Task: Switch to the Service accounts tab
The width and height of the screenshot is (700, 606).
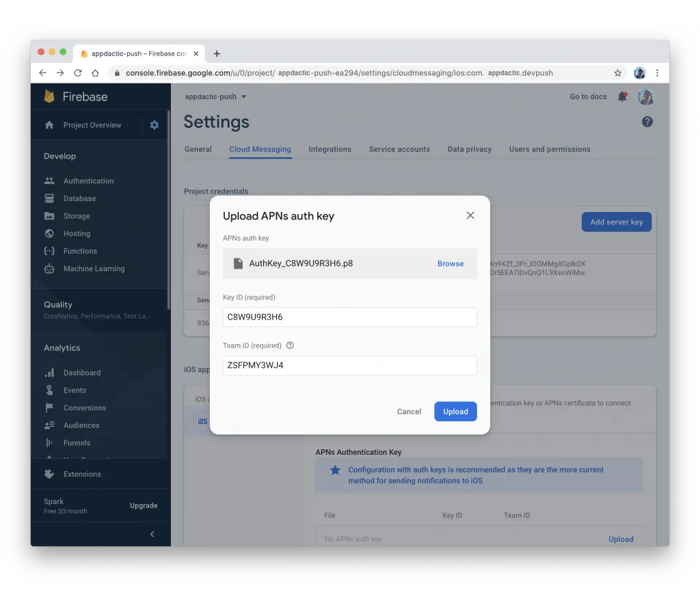Action: (399, 149)
